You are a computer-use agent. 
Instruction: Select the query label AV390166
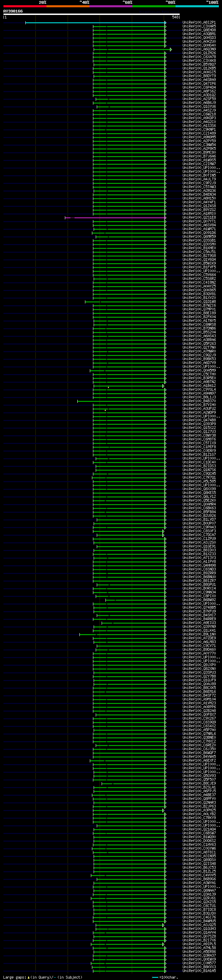(x=13, y=11)
